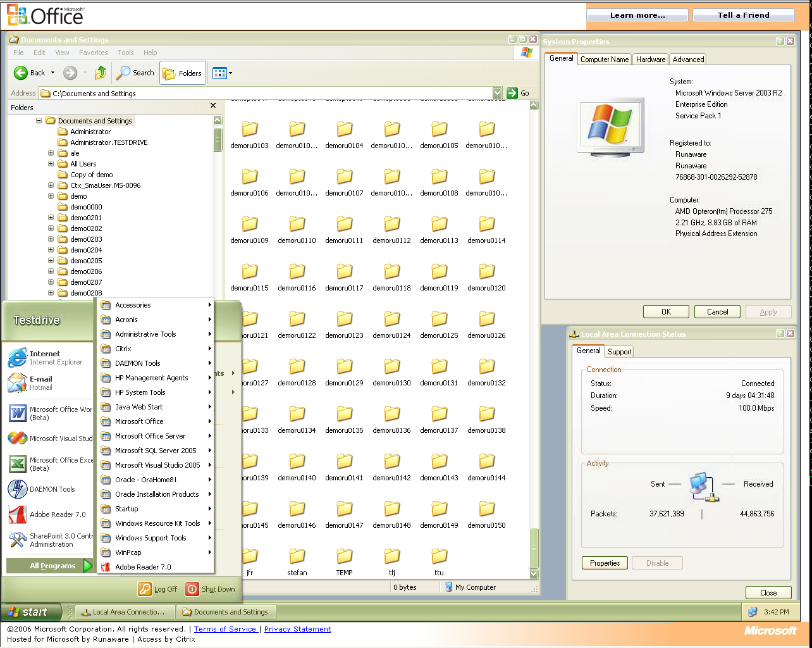Open SharePoint 3.0 Central Administration
812x648 pixels.
pos(51,540)
